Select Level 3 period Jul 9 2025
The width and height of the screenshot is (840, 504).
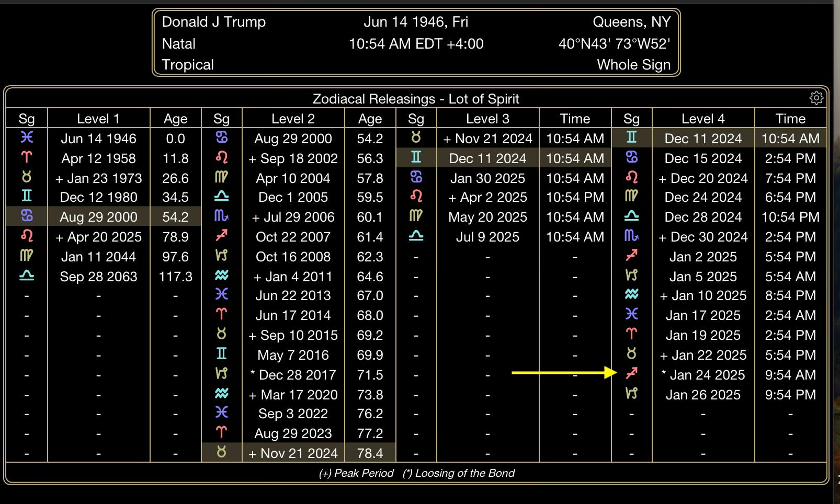487,237
